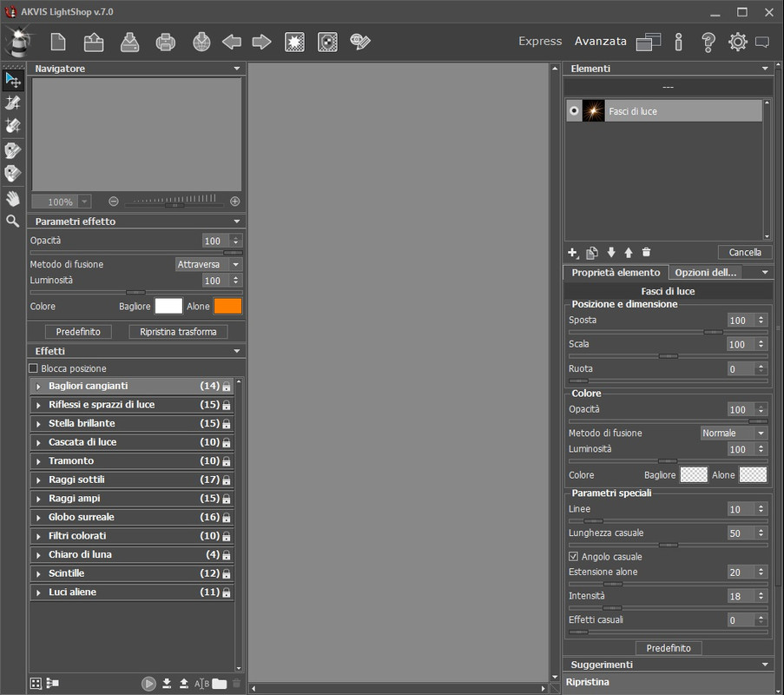Image resolution: width=784 pixels, height=695 pixels.
Task: Select the Fasci di luce element row
Action: 664,110
